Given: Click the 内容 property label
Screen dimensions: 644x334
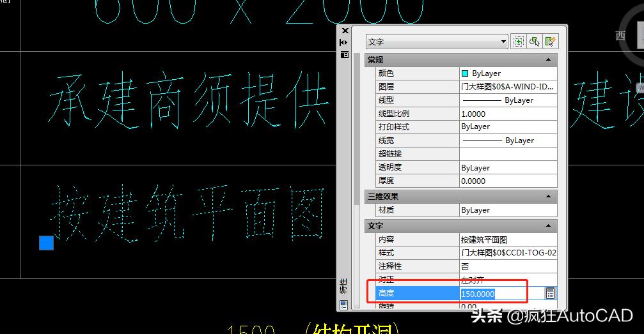Looking at the screenshot, I should point(386,239).
